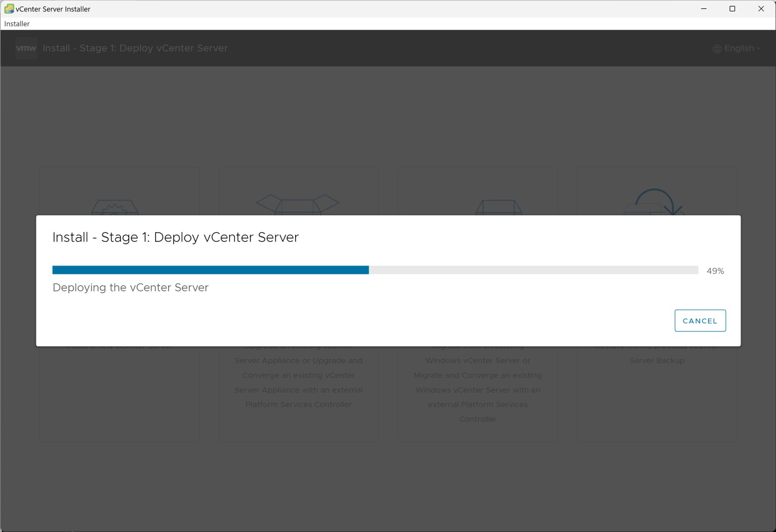This screenshot has height=532, width=776.
Task: Click 'Windows vCenter Server with an' text
Action: (478, 390)
